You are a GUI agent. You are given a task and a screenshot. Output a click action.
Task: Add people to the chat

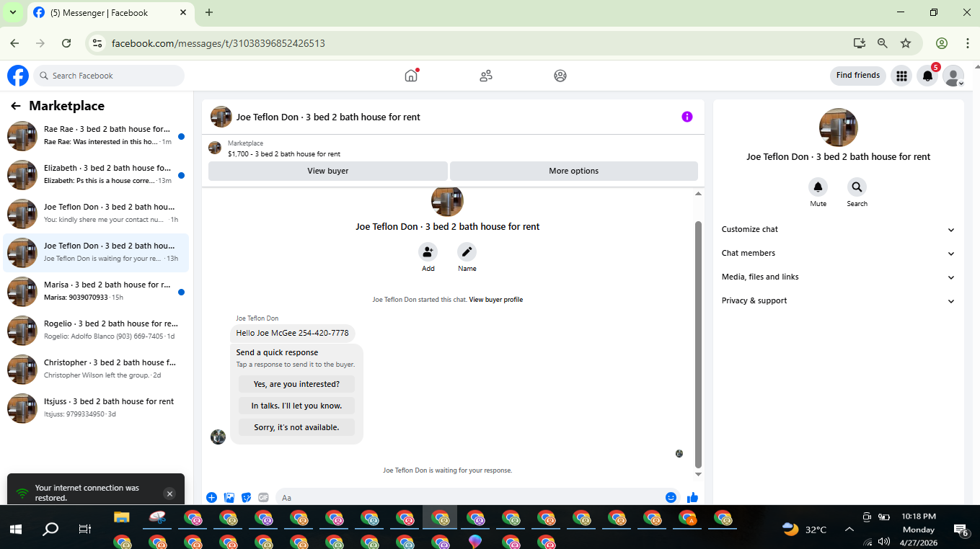(428, 251)
